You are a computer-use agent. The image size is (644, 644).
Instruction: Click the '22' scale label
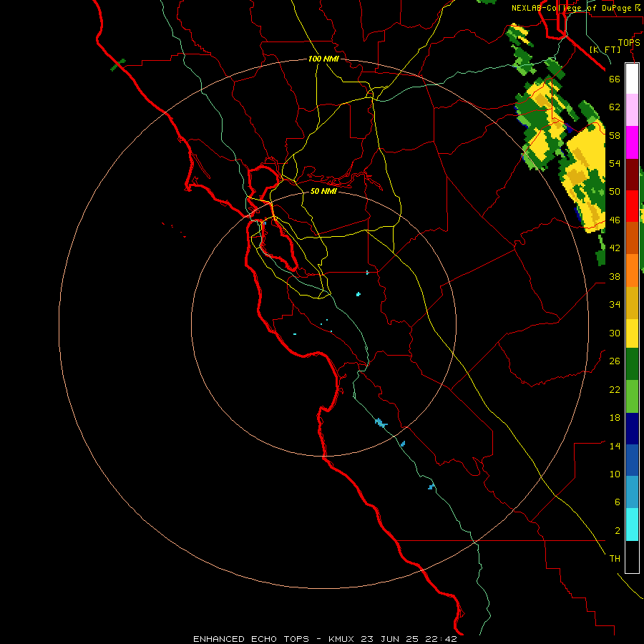click(x=615, y=389)
